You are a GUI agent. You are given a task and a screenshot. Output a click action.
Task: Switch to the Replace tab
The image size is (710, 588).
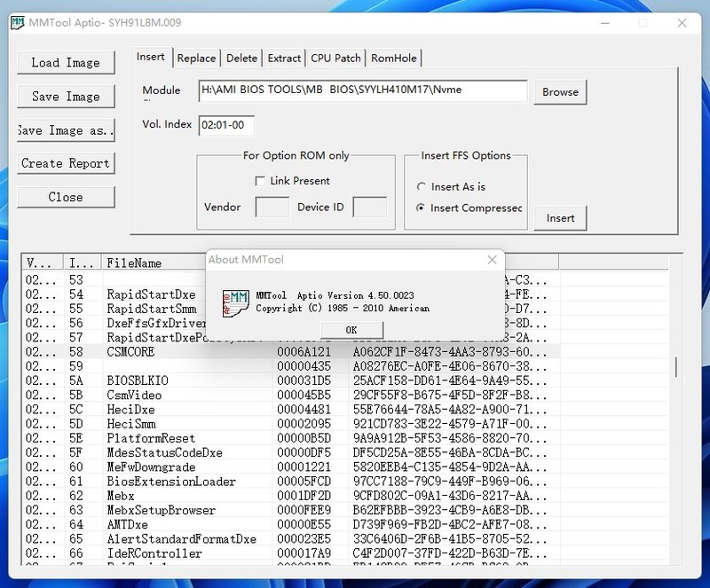(196, 59)
